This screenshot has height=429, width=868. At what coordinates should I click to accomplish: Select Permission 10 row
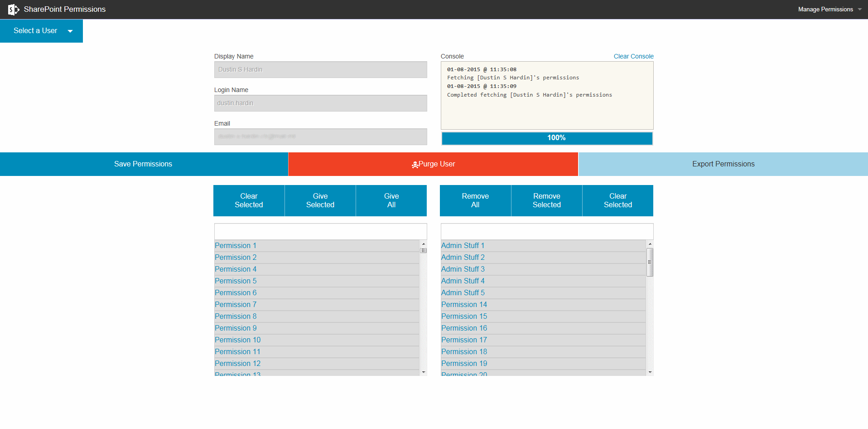(317, 340)
